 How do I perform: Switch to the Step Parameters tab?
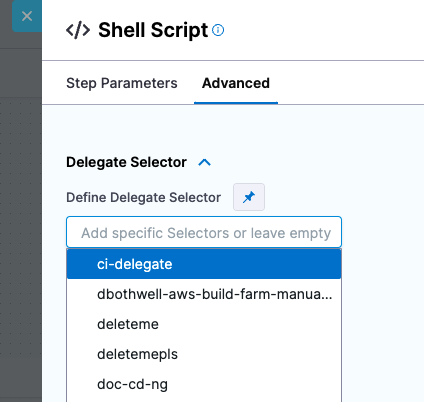[122, 83]
